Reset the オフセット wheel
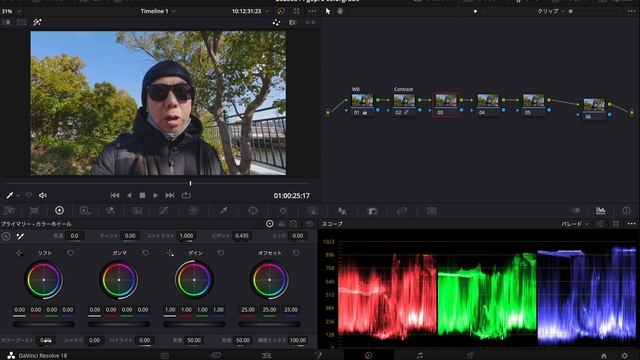Viewport: 640px width, 360px height. click(296, 253)
